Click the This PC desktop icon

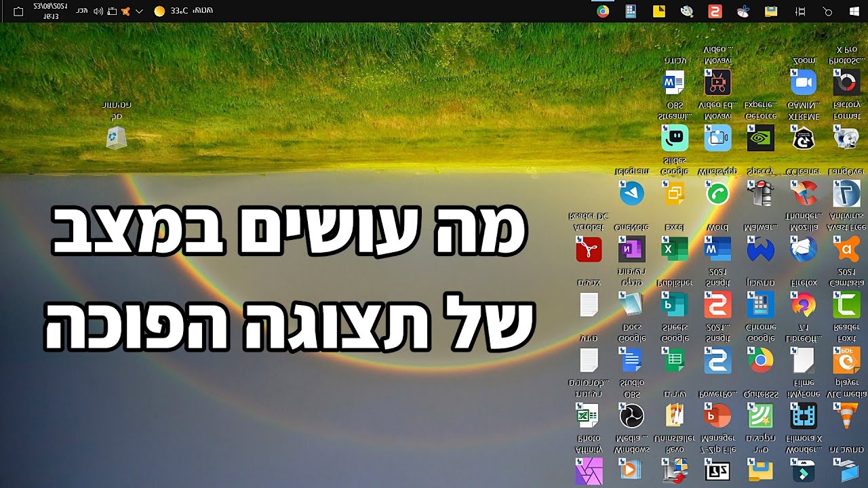[846, 470]
